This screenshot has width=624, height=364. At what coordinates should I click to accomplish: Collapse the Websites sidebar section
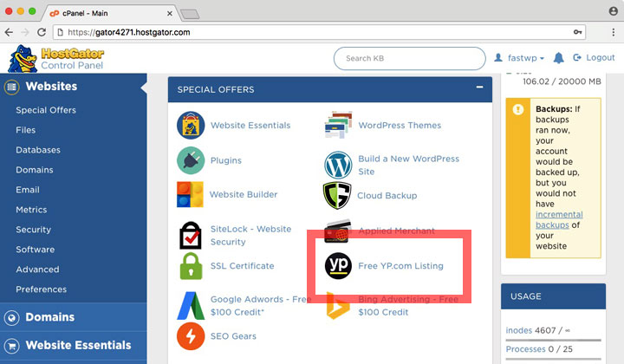[x=73, y=87]
